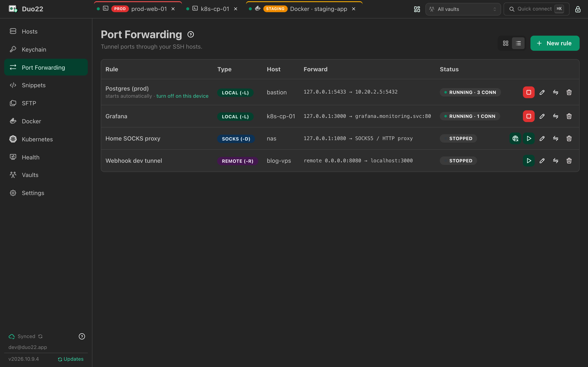The image size is (588, 367).
Task: Stop the Postgres (prod) forwarding rule
Action: (x=529, y=92)
